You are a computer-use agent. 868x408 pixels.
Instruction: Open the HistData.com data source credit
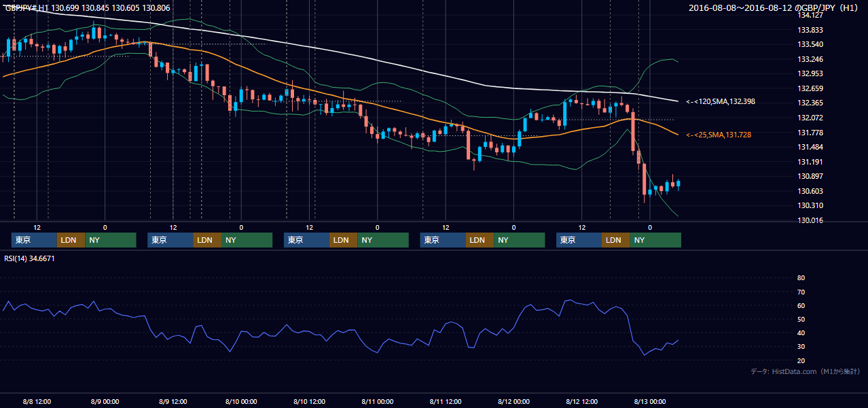(805, 371)
